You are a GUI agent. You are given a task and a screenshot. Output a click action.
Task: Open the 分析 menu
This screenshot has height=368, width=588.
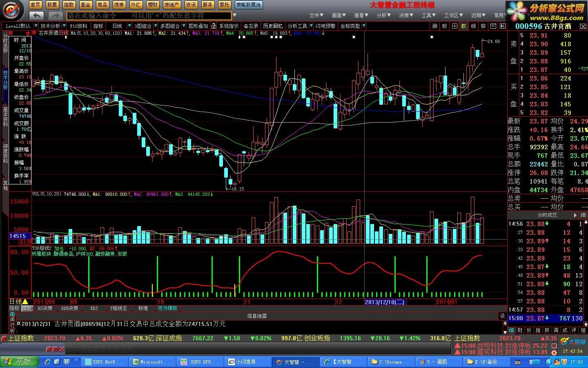point(384,15)
